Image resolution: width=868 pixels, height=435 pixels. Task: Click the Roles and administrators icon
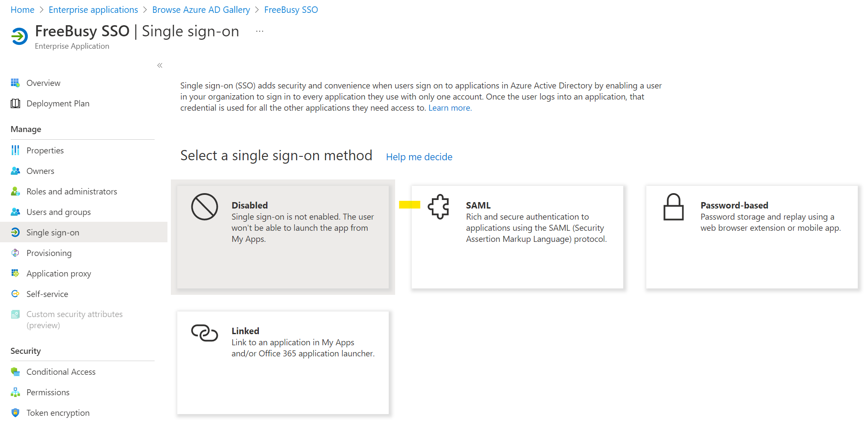[15, 191]
